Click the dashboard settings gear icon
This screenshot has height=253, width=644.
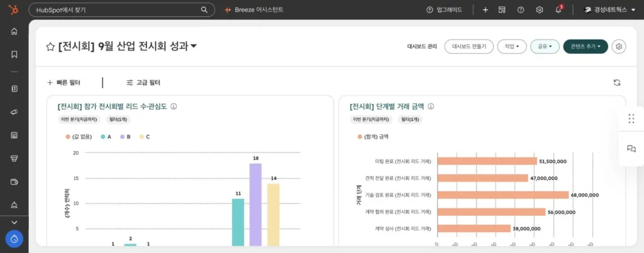click(x=619, y=46)
